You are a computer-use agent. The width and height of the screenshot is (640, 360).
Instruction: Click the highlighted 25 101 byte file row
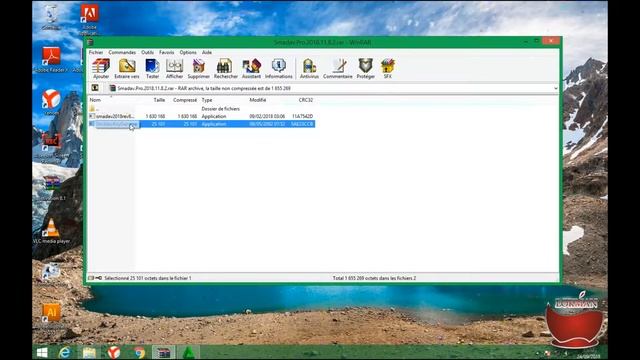[x=202, y=124]
